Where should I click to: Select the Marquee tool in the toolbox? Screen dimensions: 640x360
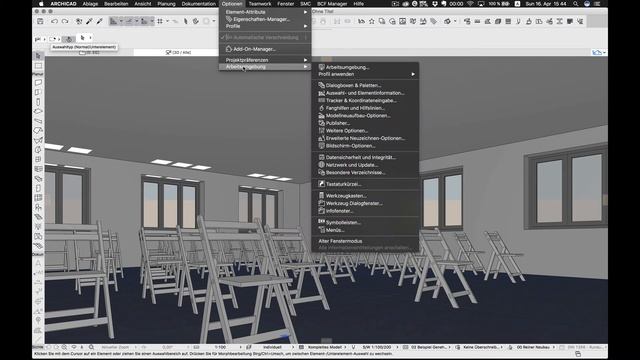(38, 66)
